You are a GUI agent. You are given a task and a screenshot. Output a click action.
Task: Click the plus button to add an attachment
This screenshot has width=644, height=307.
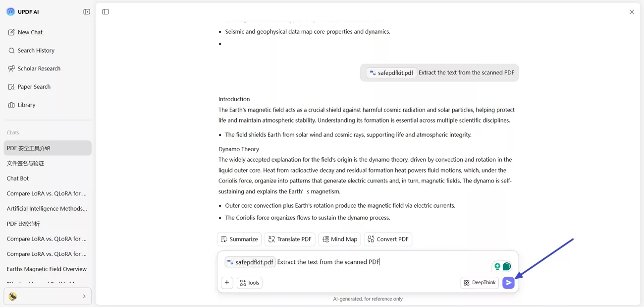coord(227,283)
